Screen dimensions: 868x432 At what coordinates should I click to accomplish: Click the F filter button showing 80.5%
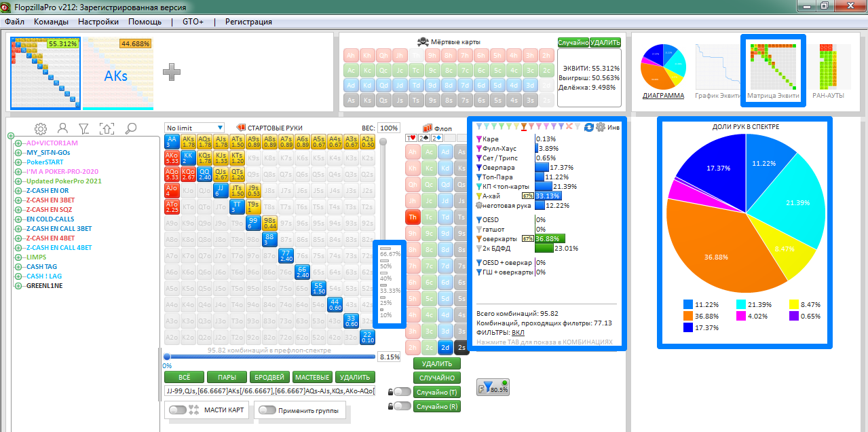493,387
